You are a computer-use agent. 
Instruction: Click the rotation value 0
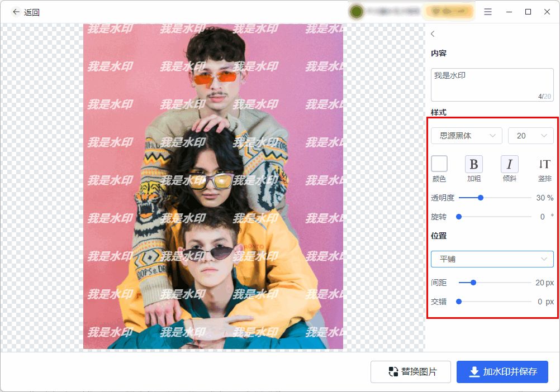543,217
